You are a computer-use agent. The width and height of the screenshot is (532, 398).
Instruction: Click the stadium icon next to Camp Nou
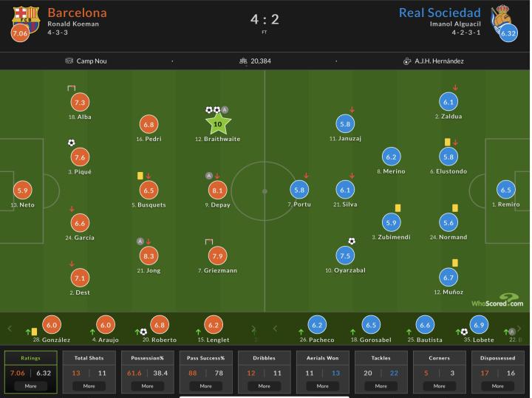[69, 61]
